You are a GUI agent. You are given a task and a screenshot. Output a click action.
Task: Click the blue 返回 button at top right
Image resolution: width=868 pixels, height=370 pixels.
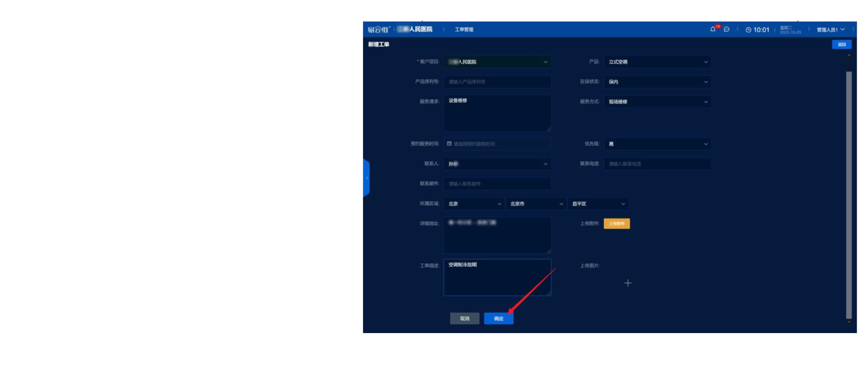[x=841, y=44]
